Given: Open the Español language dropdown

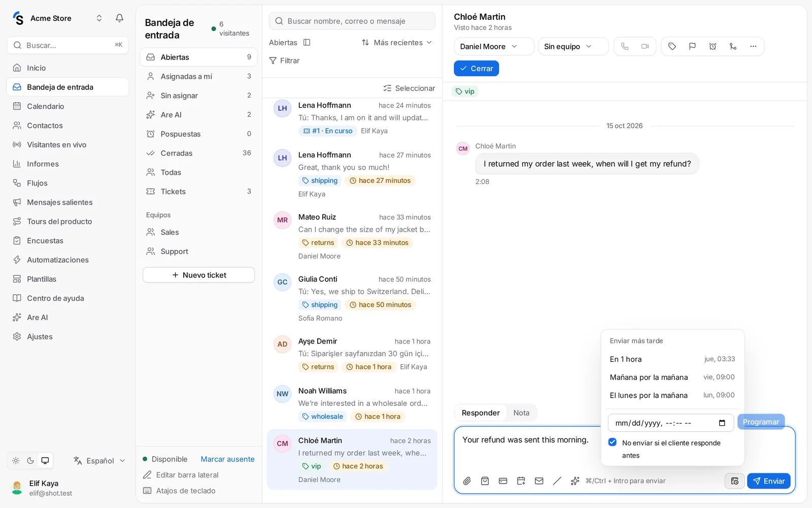Looking at the screenshot, I should pyautogui.click(x=99, y=461).
